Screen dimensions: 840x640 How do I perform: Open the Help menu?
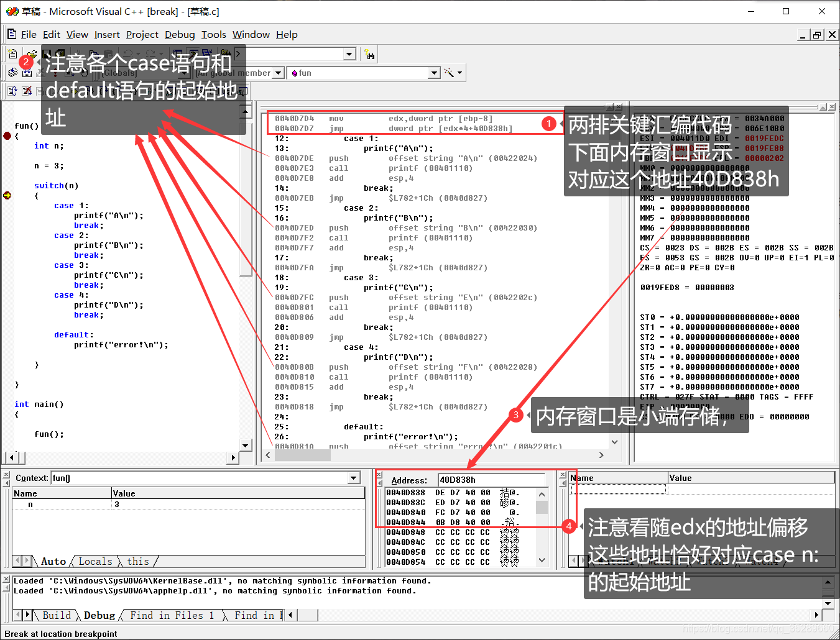click(x=287, y=34)
